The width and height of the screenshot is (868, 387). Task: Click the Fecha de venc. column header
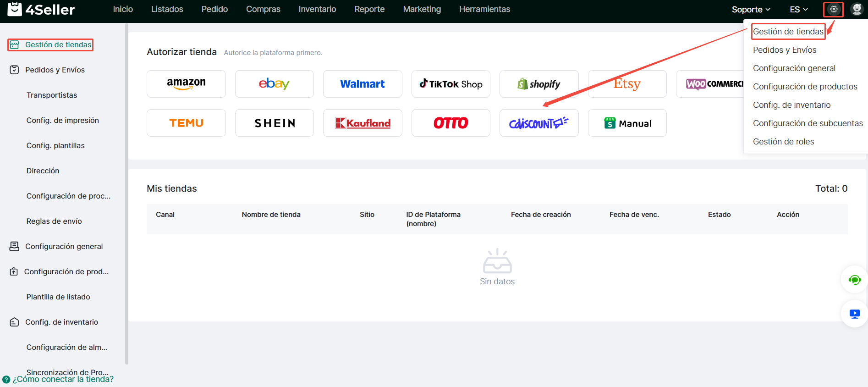[634, 215]
